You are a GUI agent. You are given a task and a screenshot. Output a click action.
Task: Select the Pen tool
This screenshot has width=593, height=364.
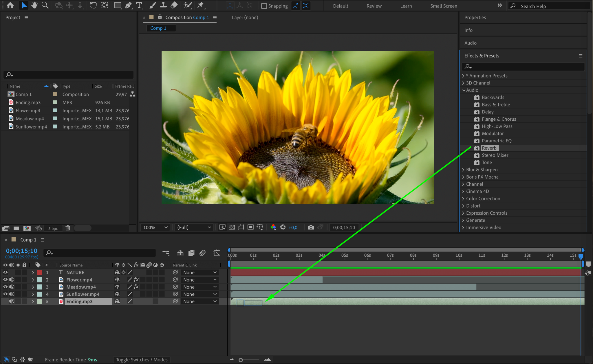point(128,5)
